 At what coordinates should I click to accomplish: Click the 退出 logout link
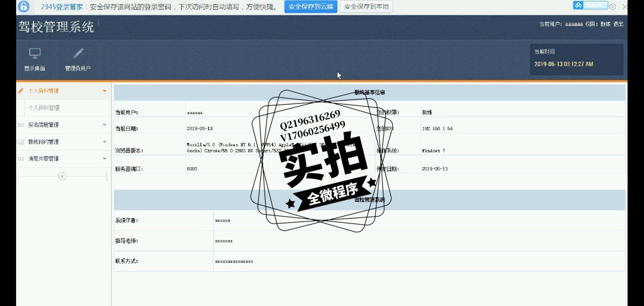pyautogui.click(x=618, y=24)
